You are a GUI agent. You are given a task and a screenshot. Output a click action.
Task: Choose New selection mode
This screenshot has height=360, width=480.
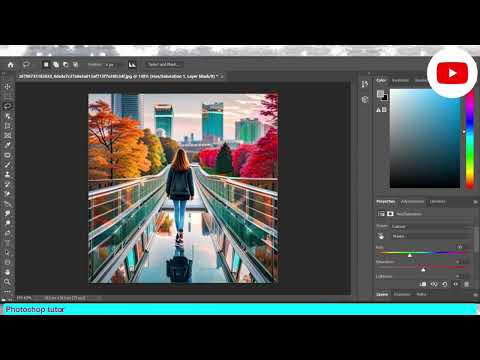46,65
